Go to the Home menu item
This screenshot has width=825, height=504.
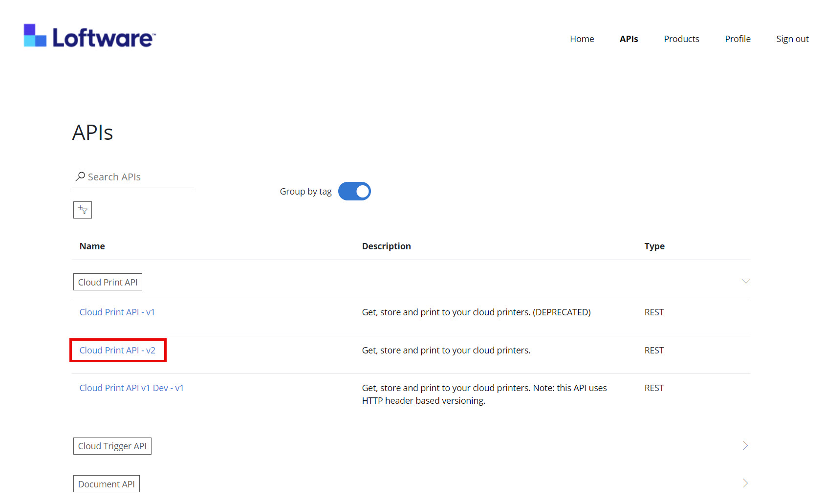point(582,39)
